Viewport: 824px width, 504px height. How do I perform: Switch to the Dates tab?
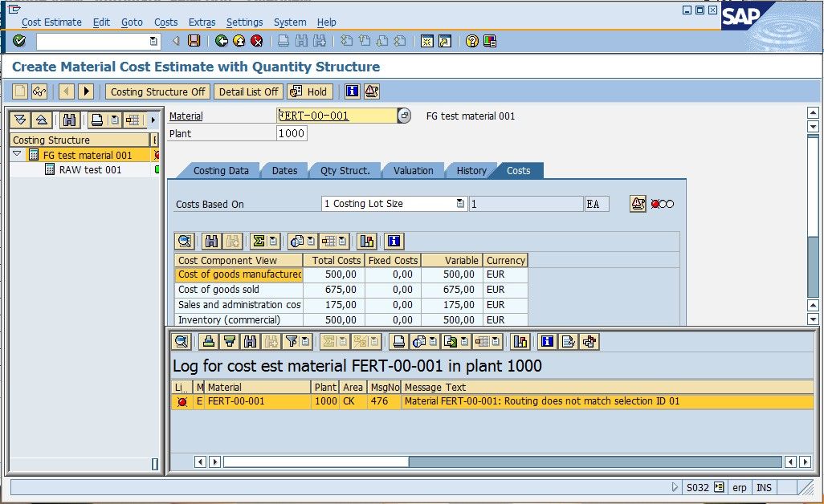coord(284,171)
